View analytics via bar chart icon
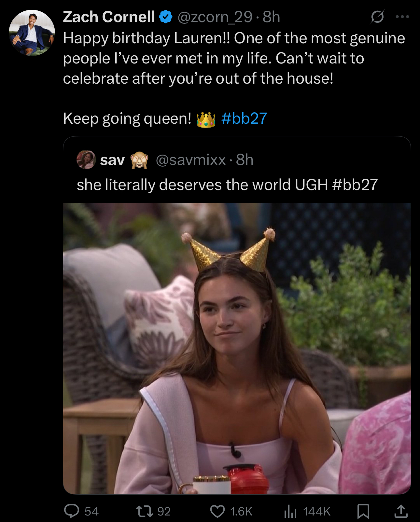The height and width of the screenshot is (522, 420). (x=290, y=511)
